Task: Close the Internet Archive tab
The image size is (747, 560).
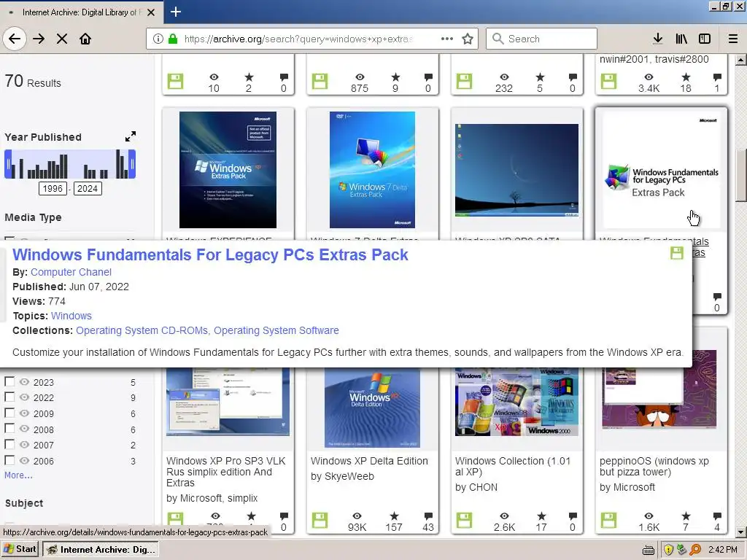Action: click(x=151, y=12)
